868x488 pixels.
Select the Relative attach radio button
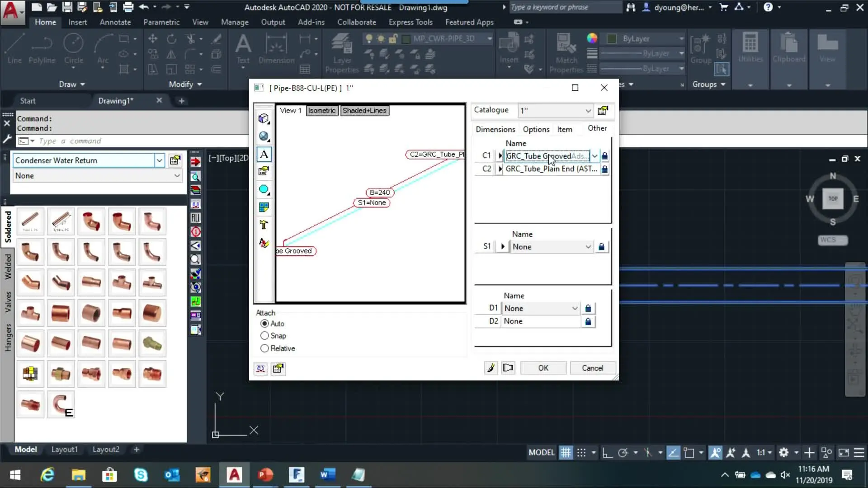click(x=264, y=348)
